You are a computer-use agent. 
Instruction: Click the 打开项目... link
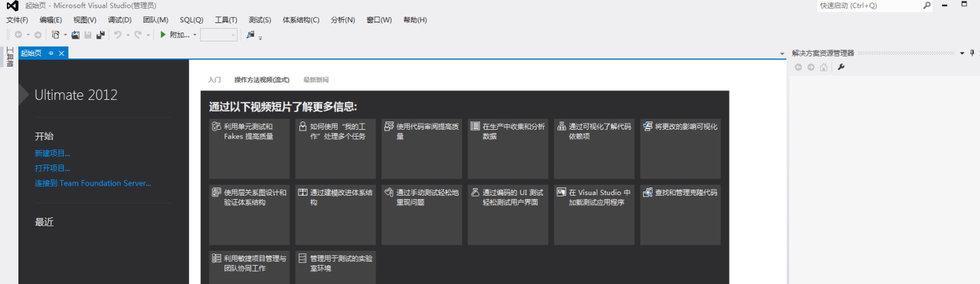(52, 168)
